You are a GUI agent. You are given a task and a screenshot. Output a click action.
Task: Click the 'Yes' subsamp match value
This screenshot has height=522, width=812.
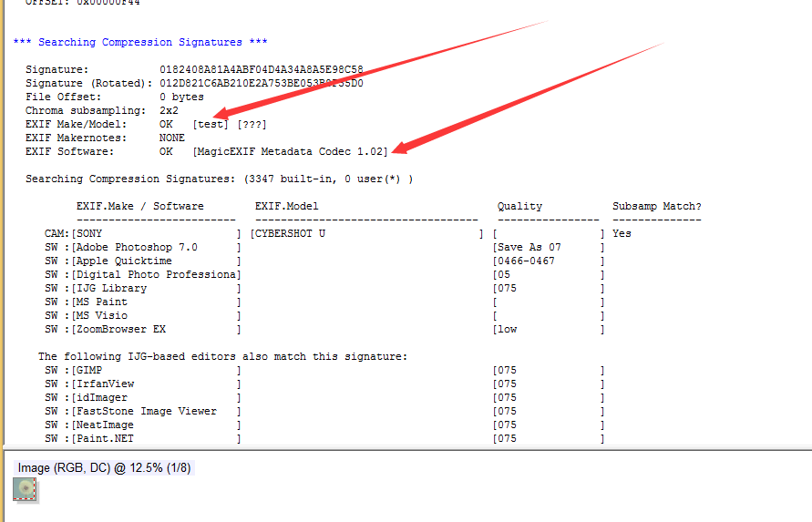click(x=622, y=233)
